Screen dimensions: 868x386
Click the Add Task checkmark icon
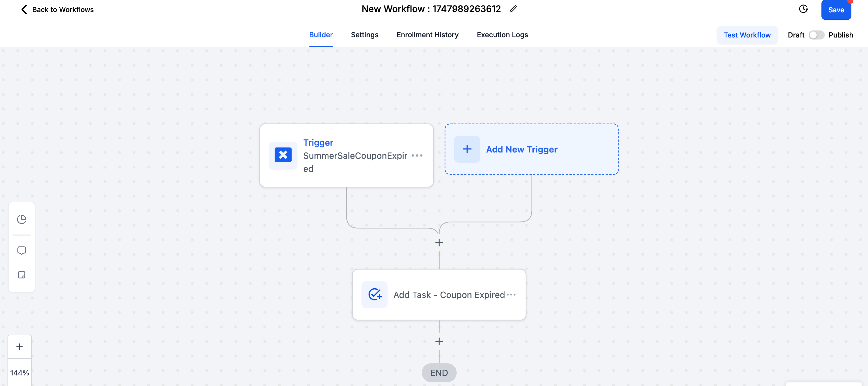click(374, 294)
